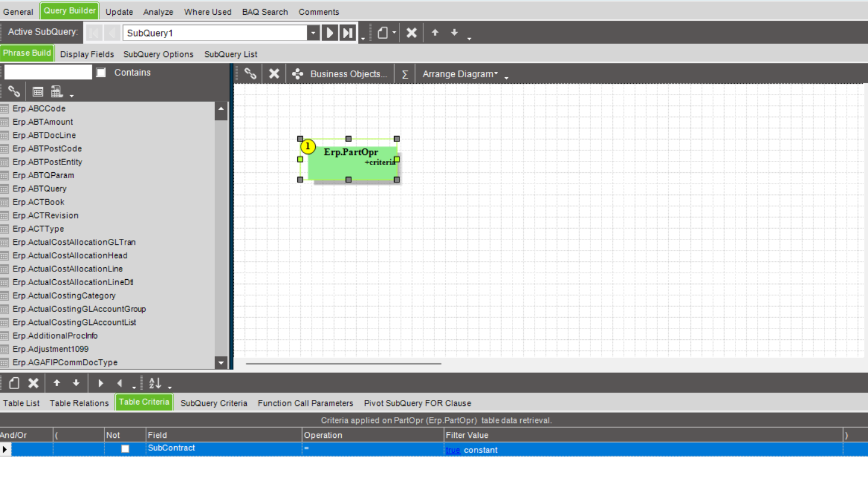Move criteria row up
868x480 pixels.
point(57,383)
